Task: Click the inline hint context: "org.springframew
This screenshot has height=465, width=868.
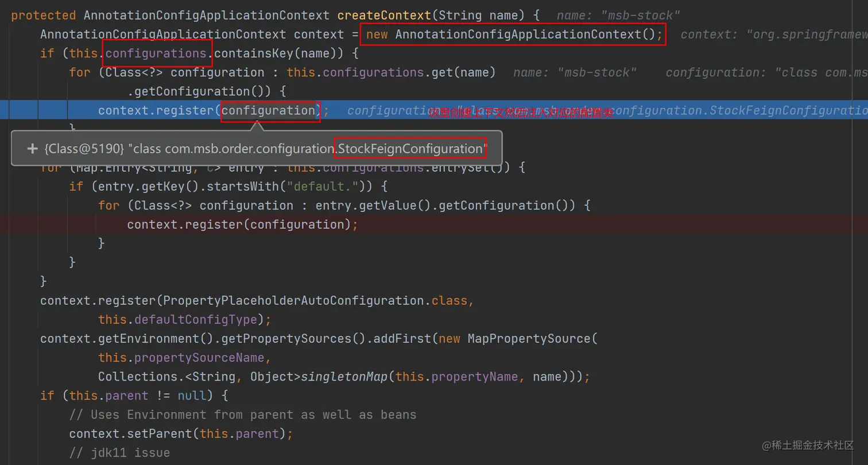Action: click(774, 34)
